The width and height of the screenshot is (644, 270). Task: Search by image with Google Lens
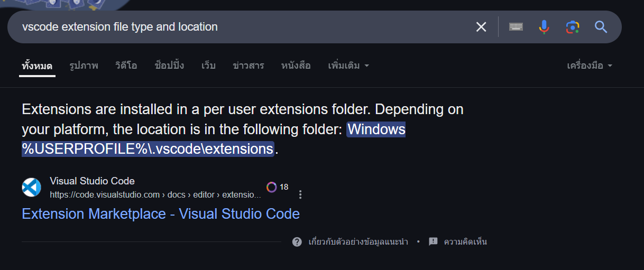[573, 27]
